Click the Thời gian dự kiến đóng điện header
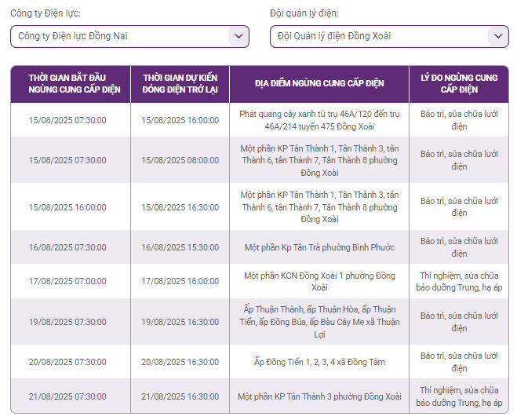 tap(180, 84)
